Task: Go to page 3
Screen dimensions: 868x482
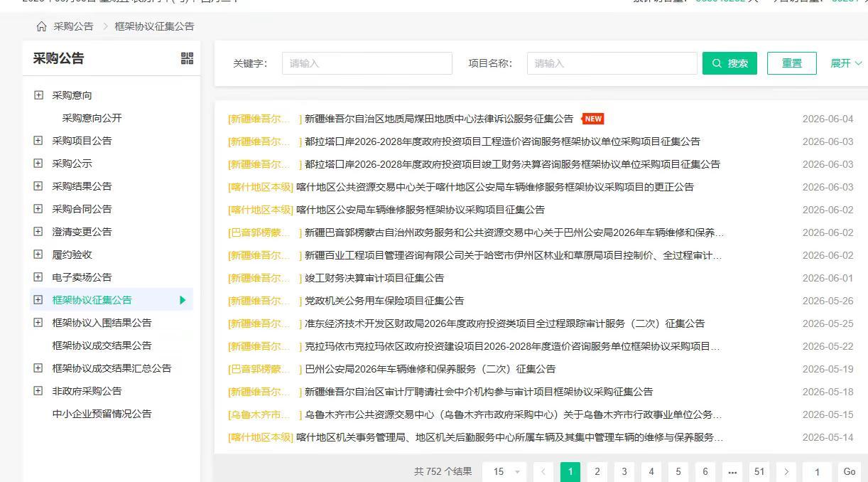Action: tap(624, 471)
